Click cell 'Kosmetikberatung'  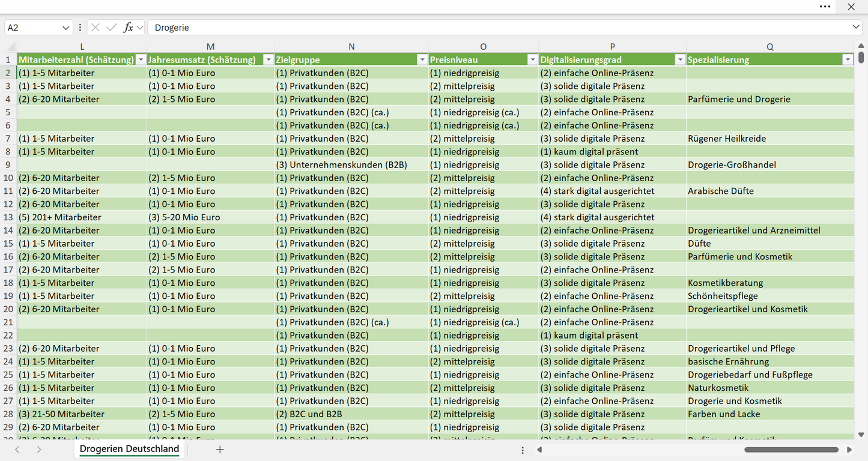[x=770, y=283]
